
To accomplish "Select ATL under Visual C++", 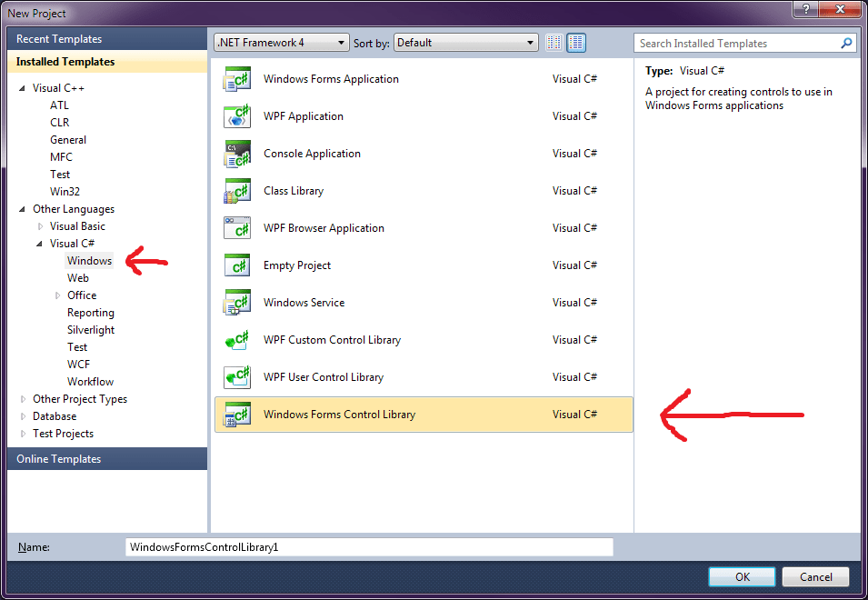I will click(59, 105).
